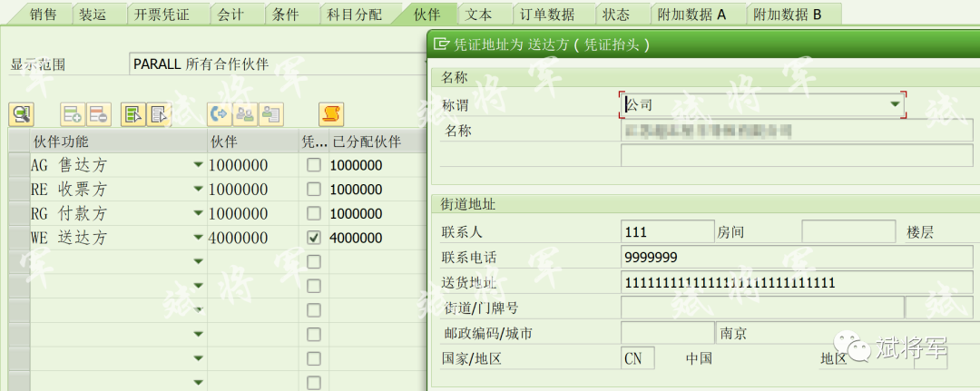Click the 送货地址 field filled with ones
This screenshot has height=391, width=980.
(797, 282)
